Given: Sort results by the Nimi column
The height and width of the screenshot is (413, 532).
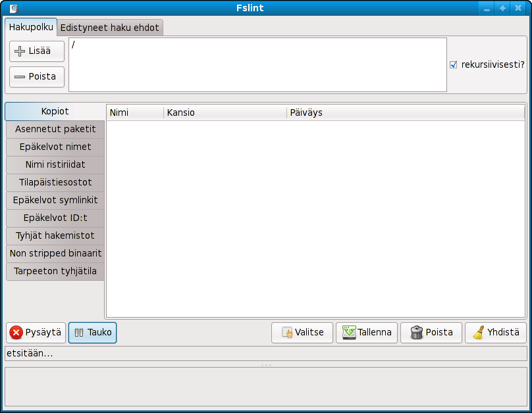Looking at the screenshot, I should [135, 113].
